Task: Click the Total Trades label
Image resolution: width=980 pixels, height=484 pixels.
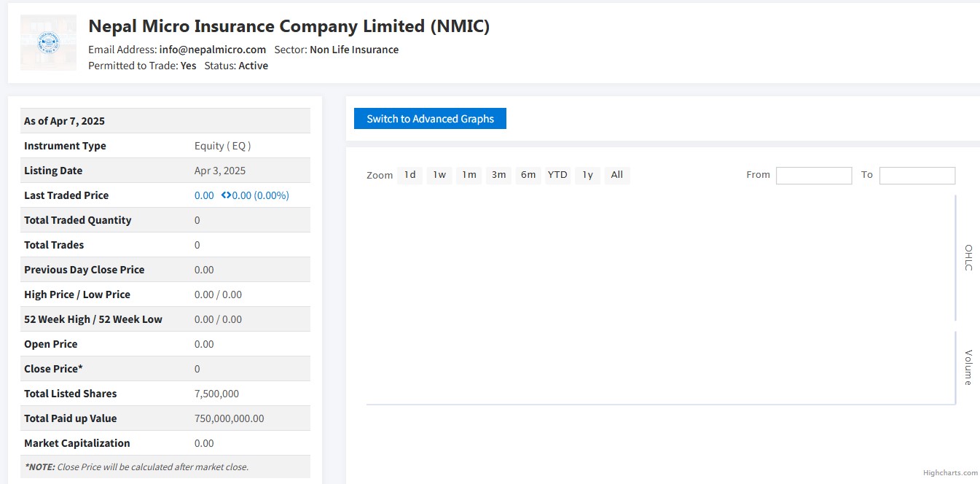Action: [x=54, y=245]
